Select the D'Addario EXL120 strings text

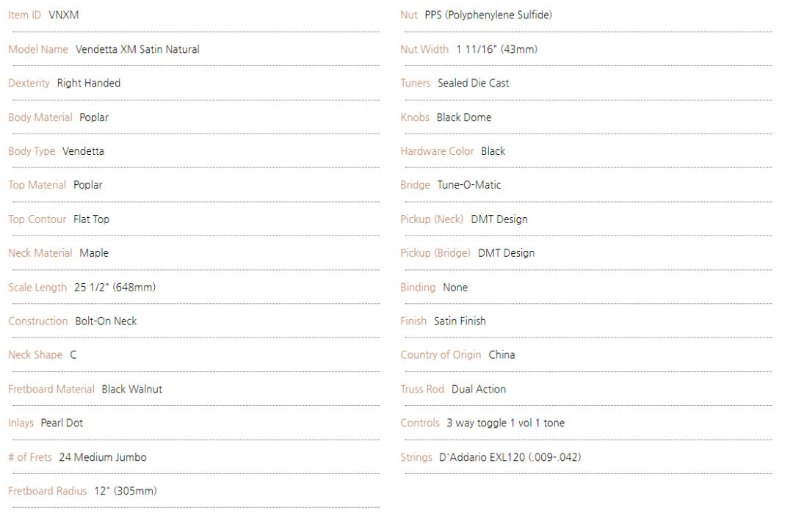tap(510, 457)
